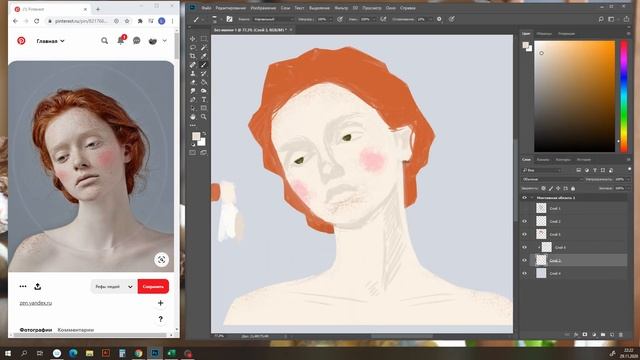Open the Фильтр menu
The width and height of the screenshot is (640, 360).
click(x=341, y=8)
